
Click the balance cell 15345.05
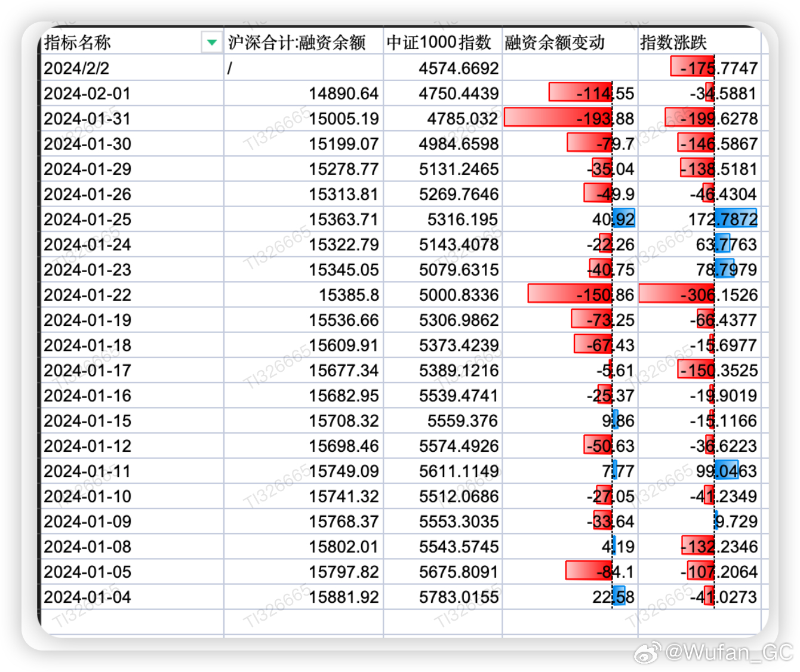click(303, 269)
